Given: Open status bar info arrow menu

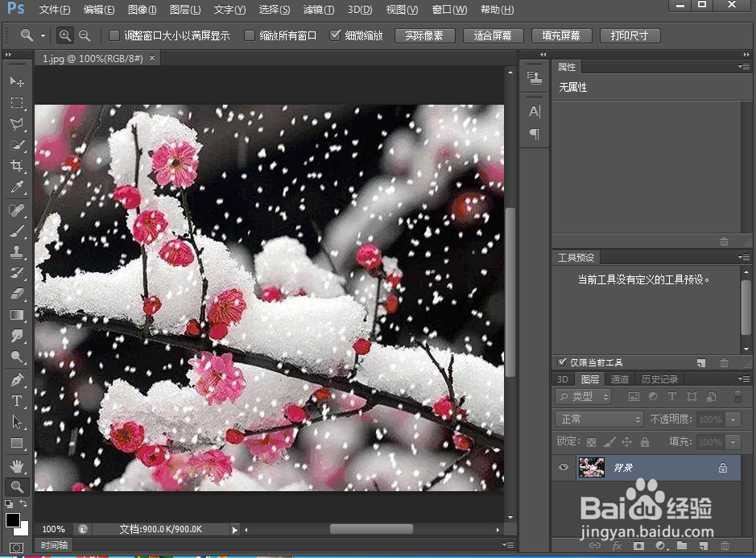Looking at the screenshot, I should point(235,530).
